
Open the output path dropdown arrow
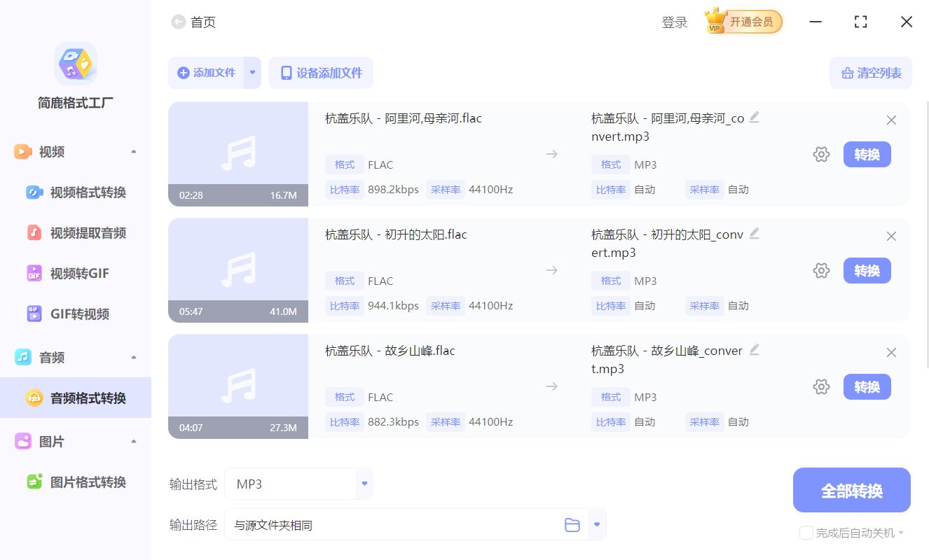point(596,524)
